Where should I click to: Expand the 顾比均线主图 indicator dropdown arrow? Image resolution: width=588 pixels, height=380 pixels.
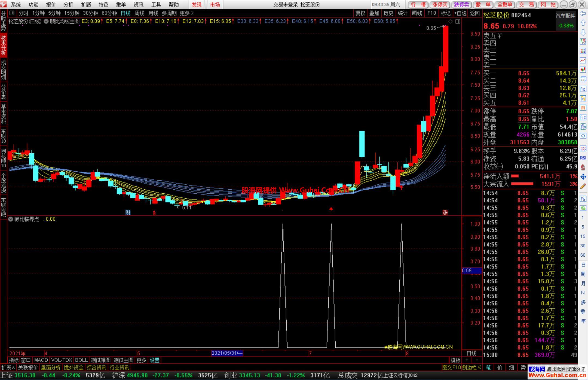tap(46, 21)
